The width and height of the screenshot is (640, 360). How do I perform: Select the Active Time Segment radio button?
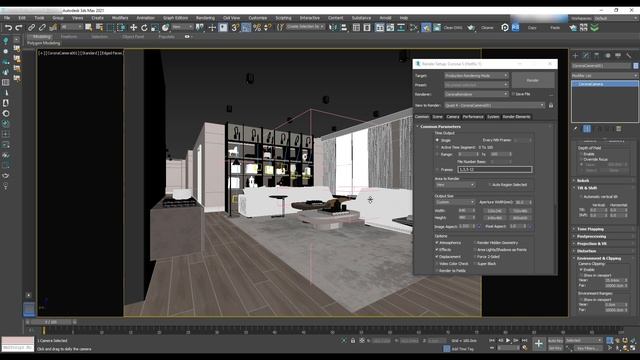coord(437,147)
